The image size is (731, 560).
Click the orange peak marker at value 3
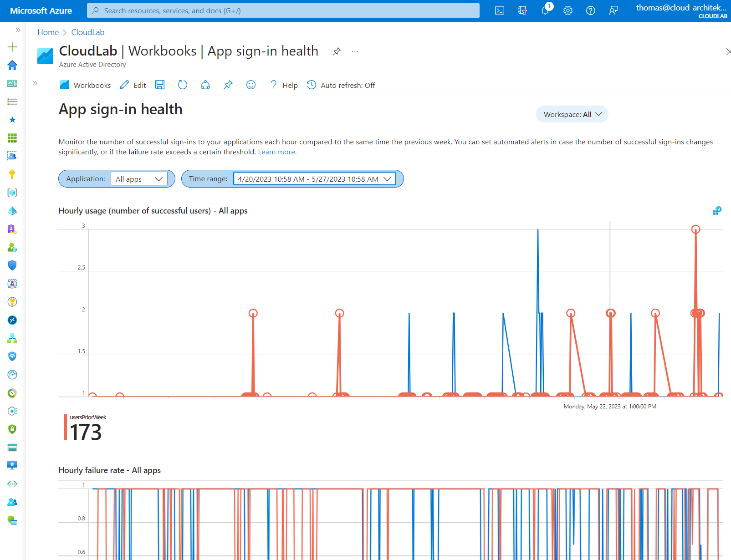(x=695, y=229)
